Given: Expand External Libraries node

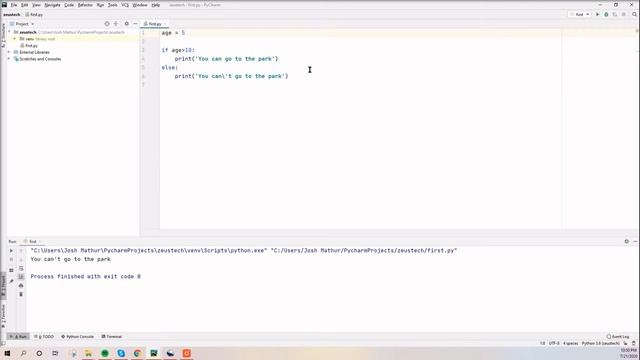Looking at the screenshot, I should (x=9, y=52).
